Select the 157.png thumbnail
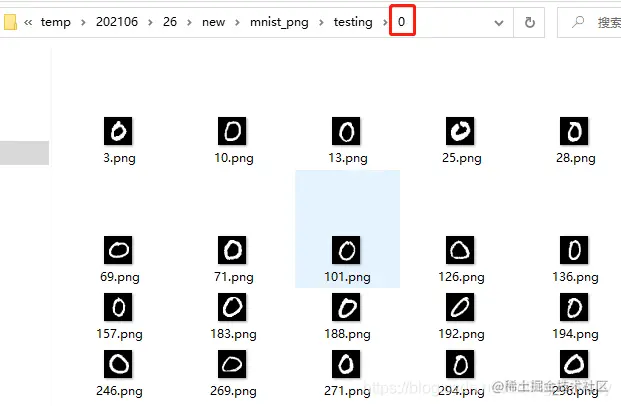 point(118,307)
